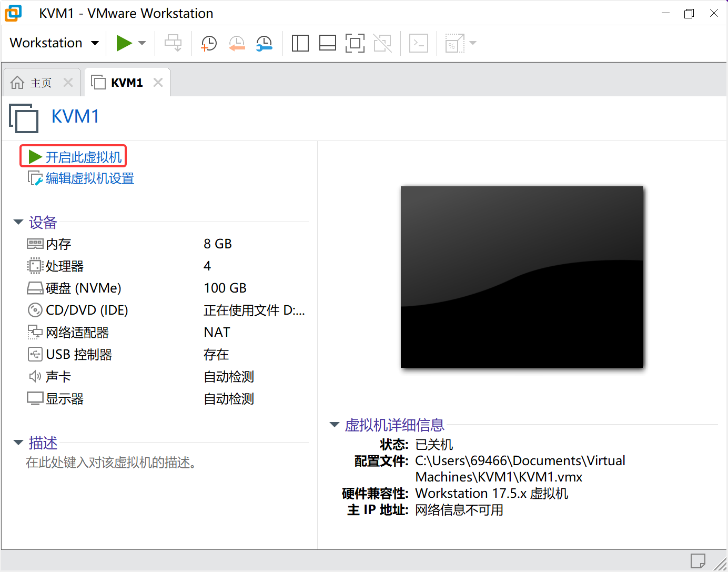This screenshot has height=572, width=728.
Task: Select the 显示器 device row
Action: point(167,399)
